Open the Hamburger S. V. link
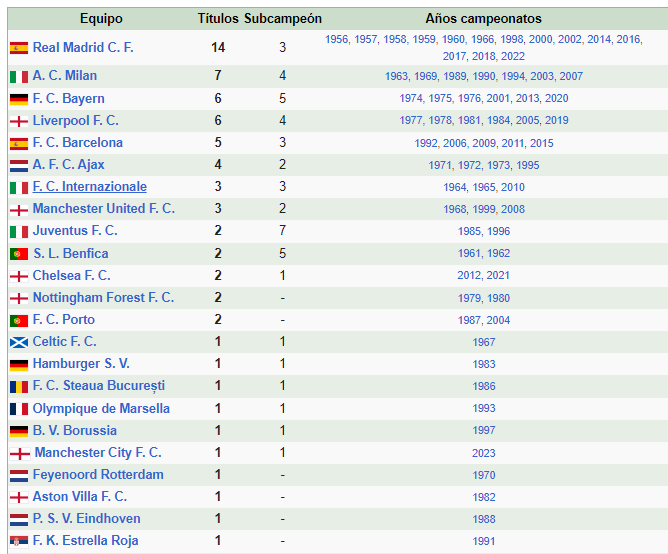The height and width of the screenshot is (554, 668). point(81,364)
